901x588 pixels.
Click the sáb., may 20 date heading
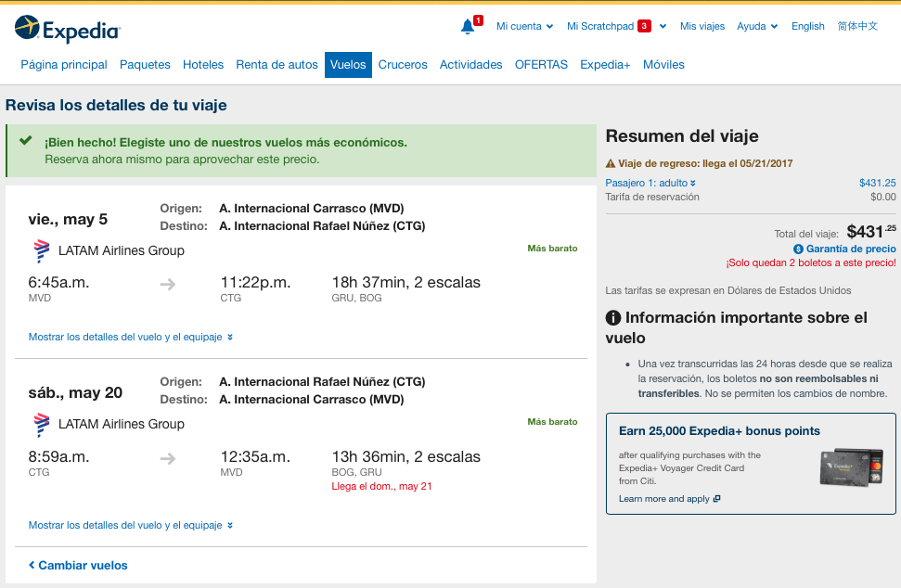[x=75, y=393]
